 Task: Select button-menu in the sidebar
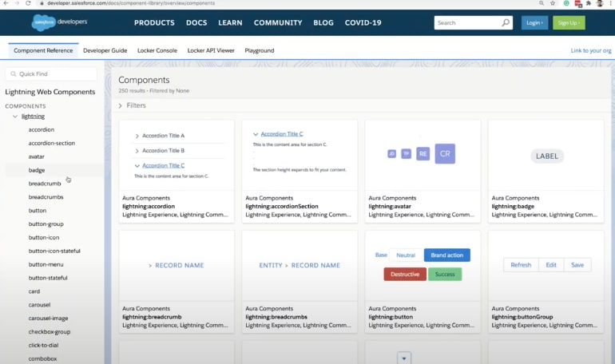point(46,264)
